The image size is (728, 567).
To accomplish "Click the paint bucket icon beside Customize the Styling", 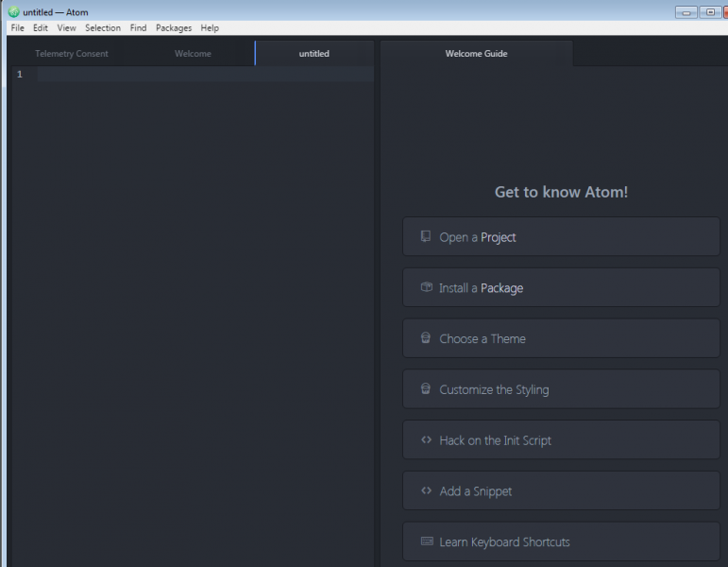I will pos(425,388).
